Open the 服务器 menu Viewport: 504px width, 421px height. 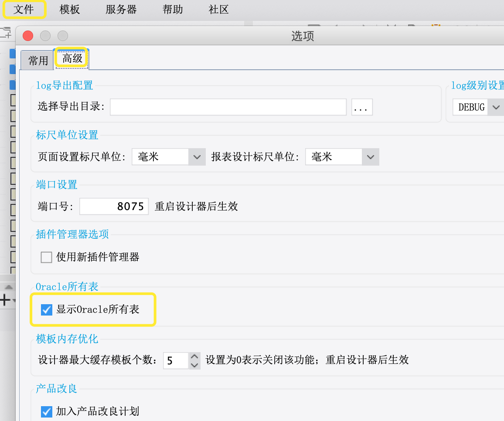[121, 9]
